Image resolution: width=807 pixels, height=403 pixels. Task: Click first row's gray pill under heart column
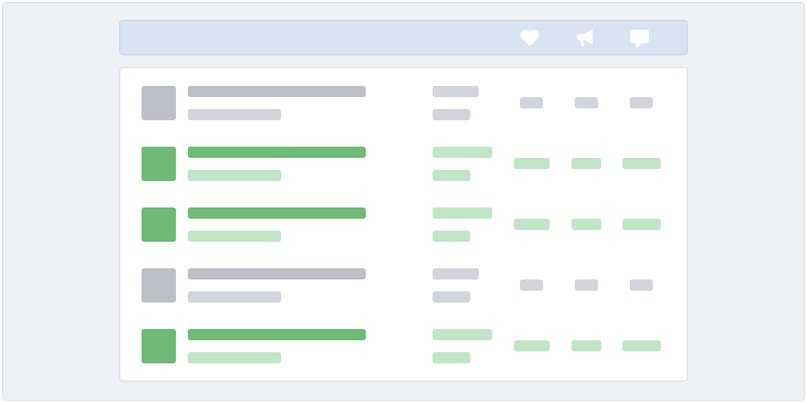coord(531,103)
